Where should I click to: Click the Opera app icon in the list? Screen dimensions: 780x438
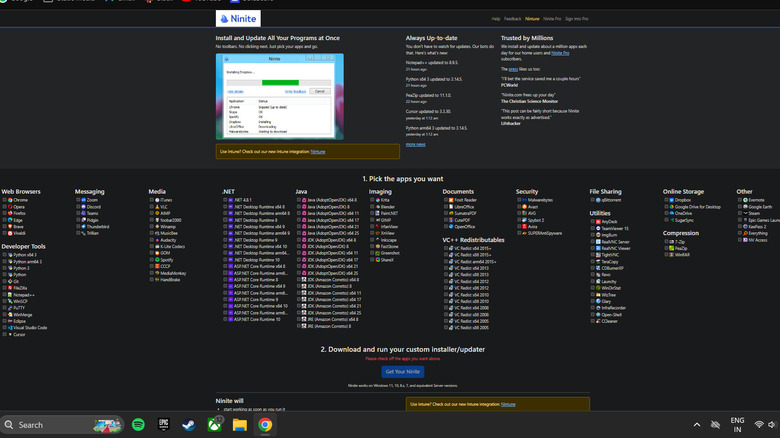[x=10, y=207]
